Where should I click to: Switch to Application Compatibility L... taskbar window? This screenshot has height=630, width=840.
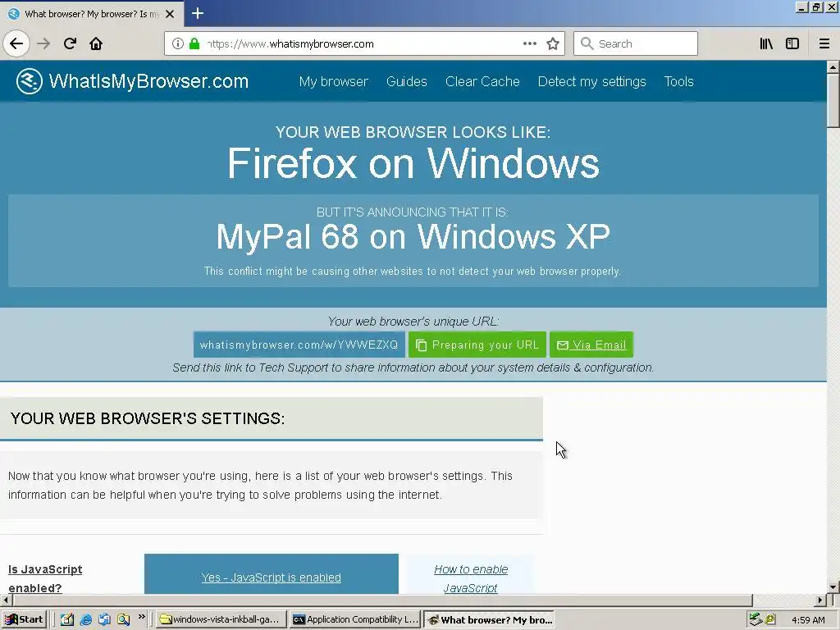355,620
